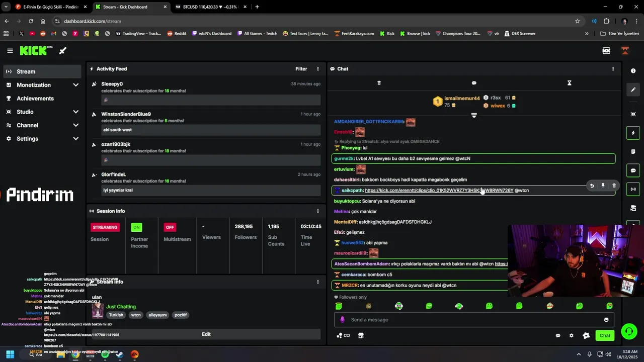Screen dimensions: 644x362
Task: Toggle the broadcast signal widget in the right sidebar
Action: [x=633, y=189]
